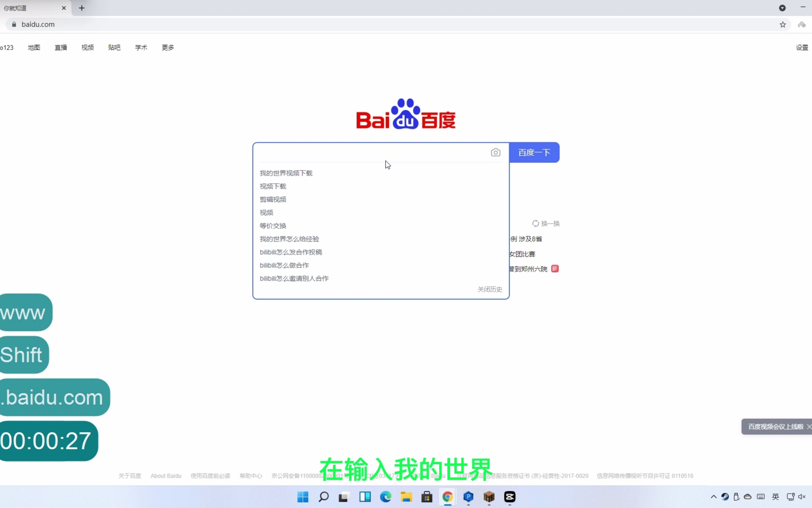Click hot topic ending in 例 涉及8省
The height and width of the screenshot is (508, 812).
coord(526,239)
